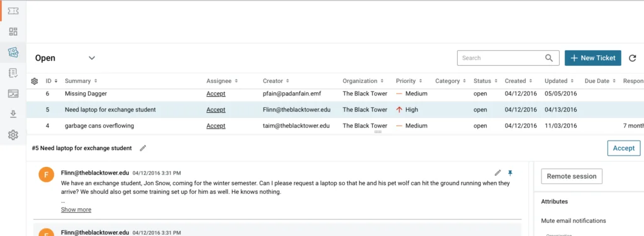
Task: Open the ticket icon in sidebar top
Action: [x=13, y=11]
